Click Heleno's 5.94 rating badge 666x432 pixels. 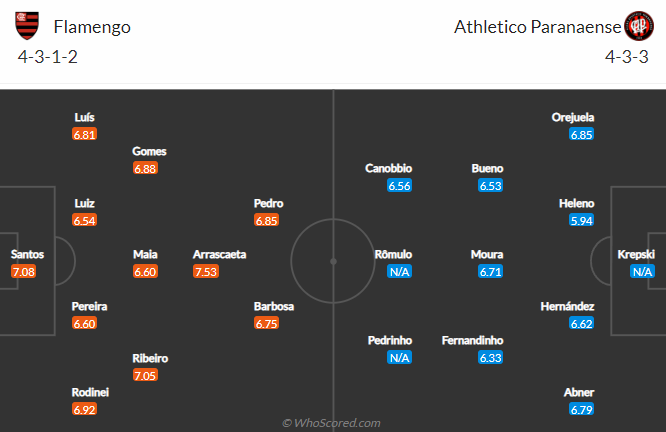click(x=582, y=220)
